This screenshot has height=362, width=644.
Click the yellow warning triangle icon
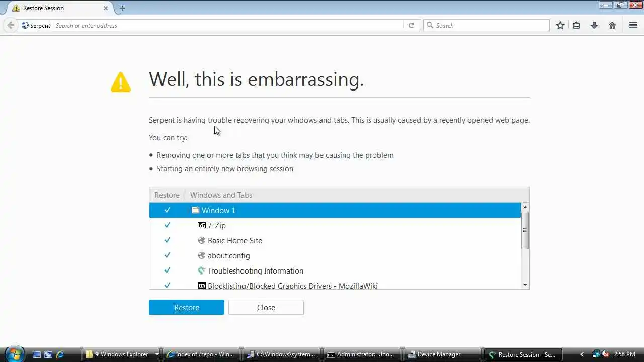tap(121, 82)
